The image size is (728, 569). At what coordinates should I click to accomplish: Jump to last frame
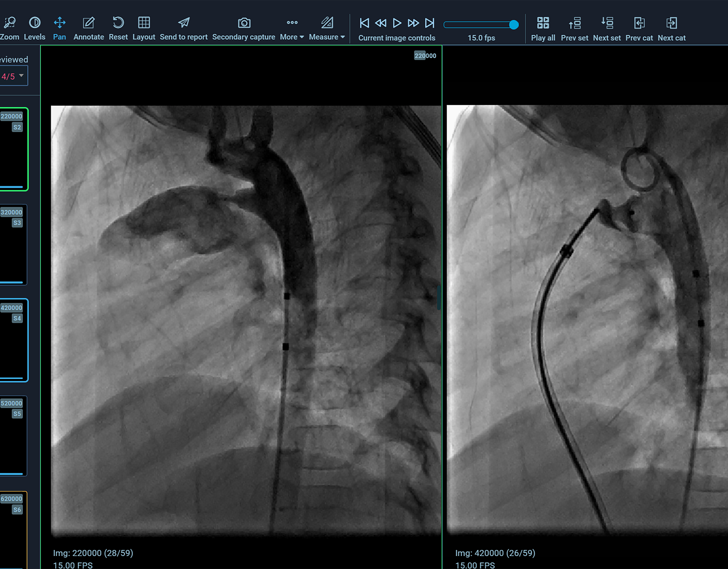coord(430,23)
